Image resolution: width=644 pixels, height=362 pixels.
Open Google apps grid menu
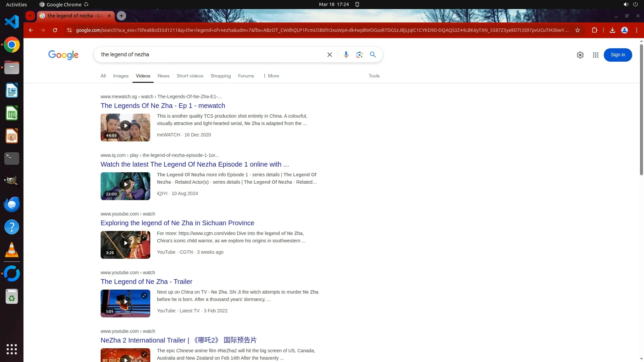(x=595, y=55)
